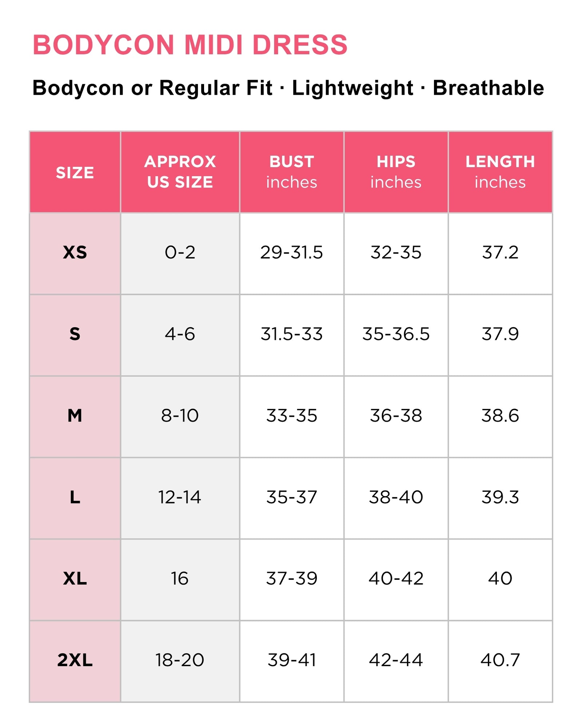The height and width of the screenshot is (728, 582).
Task: Select the LENGTH inches column header
Action: tap(500, 172)
